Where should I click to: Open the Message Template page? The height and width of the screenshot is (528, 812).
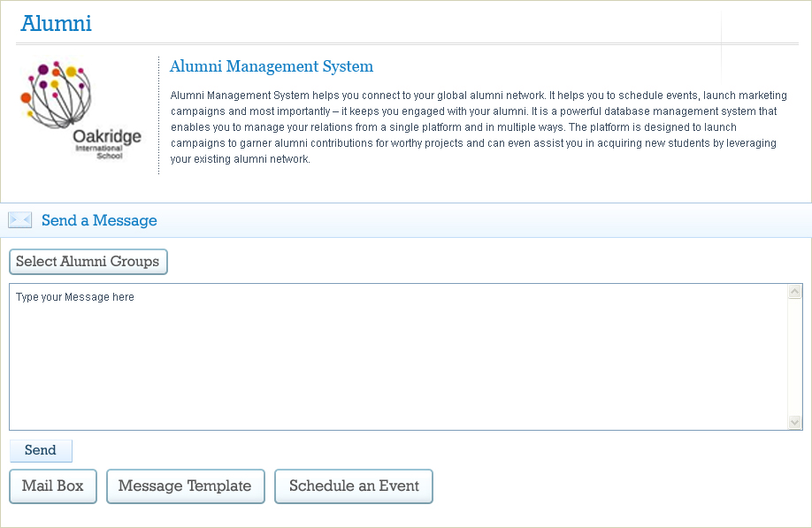coord(185,486)
